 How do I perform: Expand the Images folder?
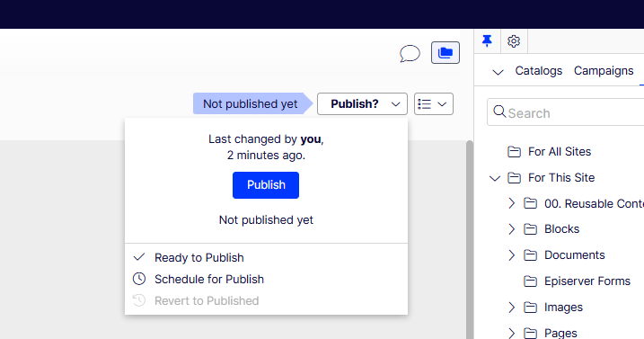tap(511, 308)
